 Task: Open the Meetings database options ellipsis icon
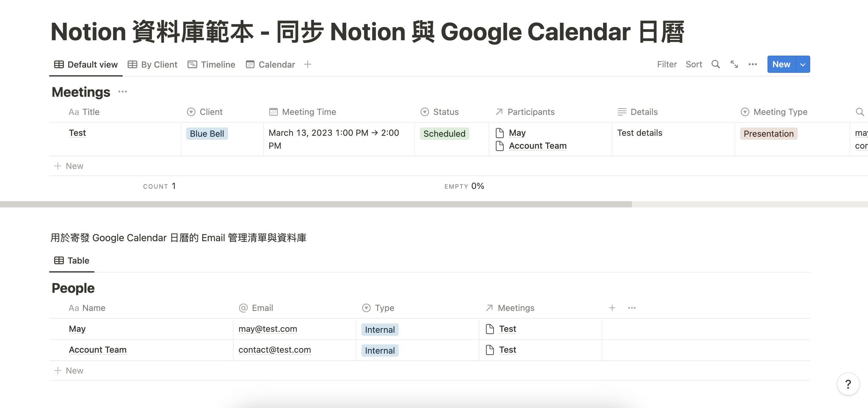click(x=123, y=92)
